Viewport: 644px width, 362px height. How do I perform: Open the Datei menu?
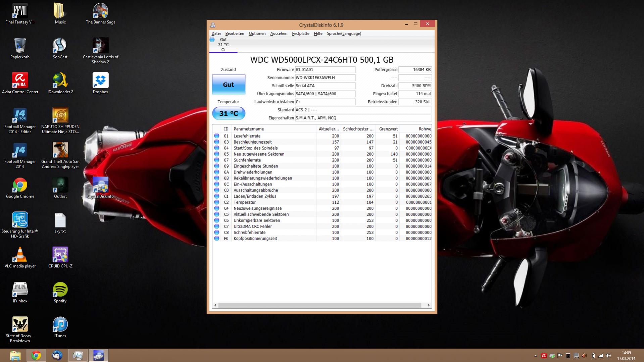(x=216, y=34)
